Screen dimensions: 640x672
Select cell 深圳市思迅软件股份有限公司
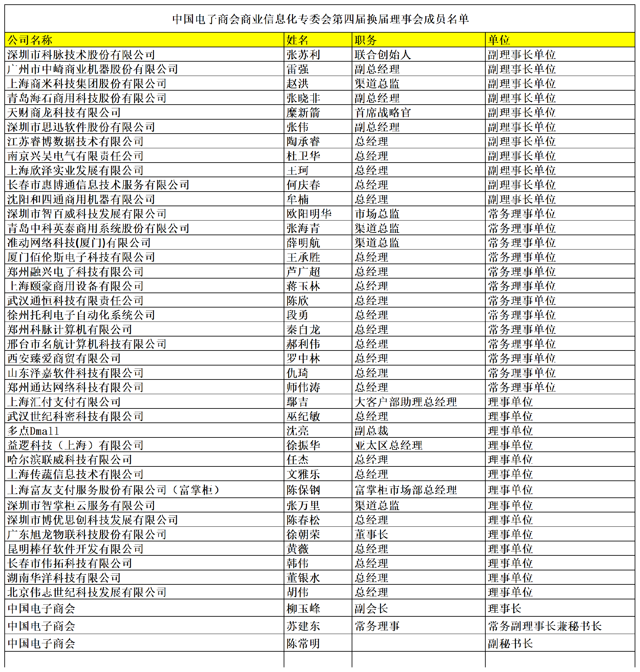[144, 127]
